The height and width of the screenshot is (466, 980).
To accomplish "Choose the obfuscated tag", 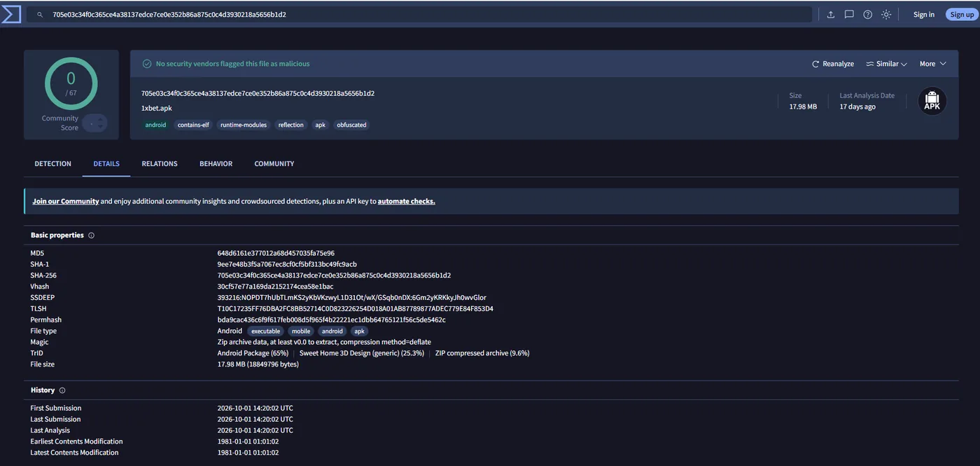I will pos(351,125).
